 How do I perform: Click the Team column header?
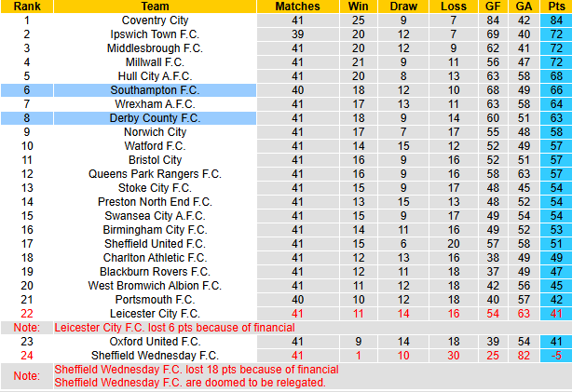coord(155,6)
